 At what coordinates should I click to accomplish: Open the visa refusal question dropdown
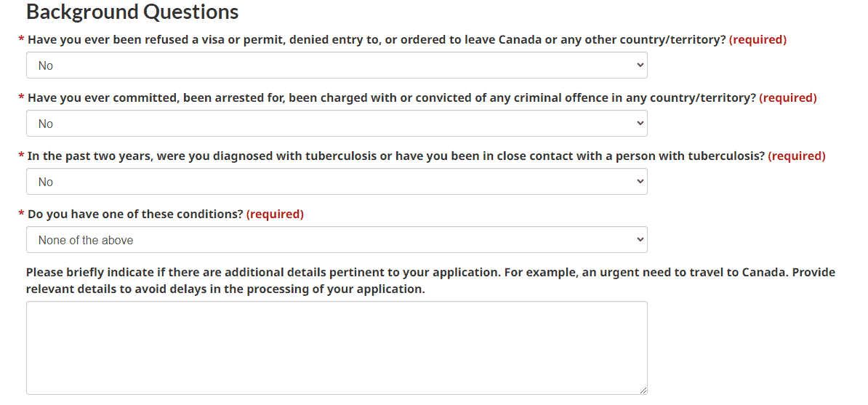[337, 65]
